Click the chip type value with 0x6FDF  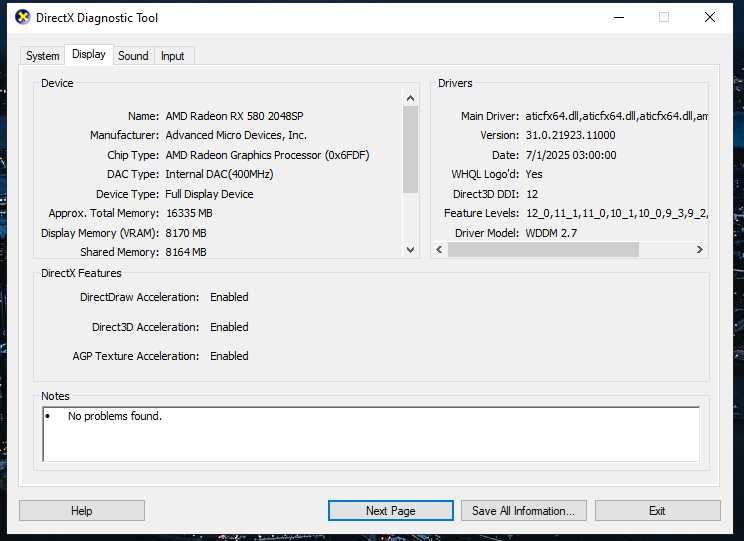coord(267,155)
